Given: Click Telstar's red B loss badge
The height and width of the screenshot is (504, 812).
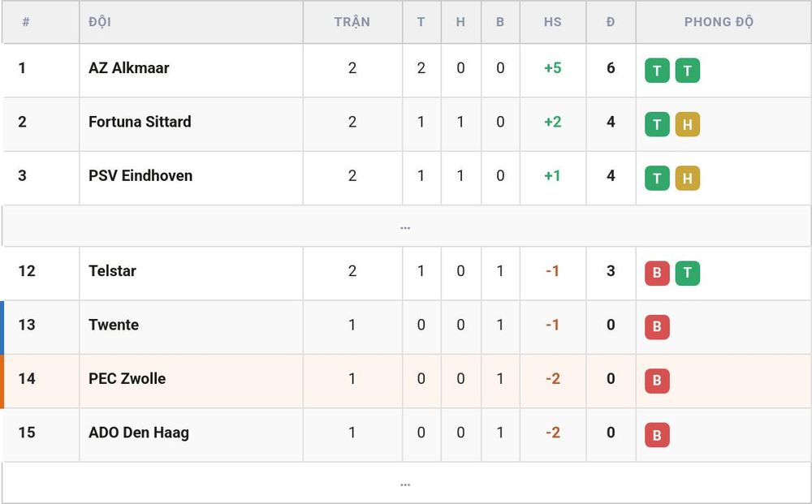Looking at the screenshot, I should click(x=657, y=274).
